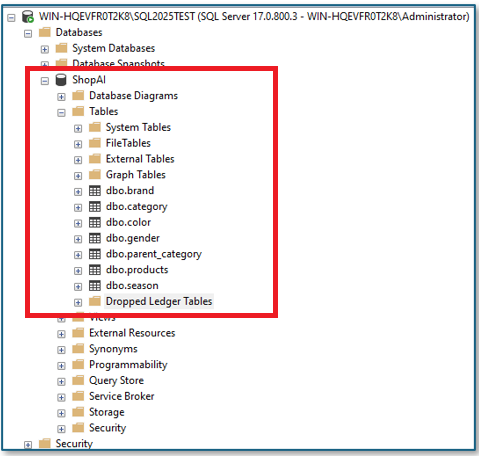Click the Synonyms folder icon
This screenshot has width=479, height=456.
(x=78, y=349)
